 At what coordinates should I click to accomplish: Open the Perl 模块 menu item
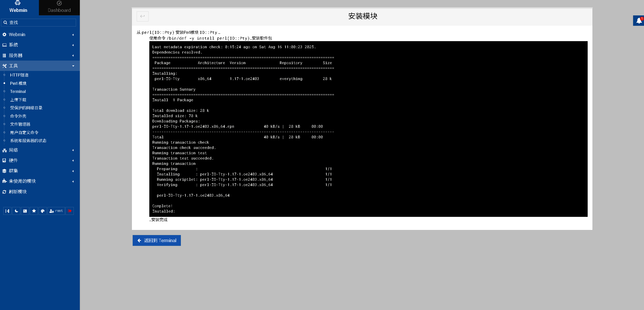18,83
